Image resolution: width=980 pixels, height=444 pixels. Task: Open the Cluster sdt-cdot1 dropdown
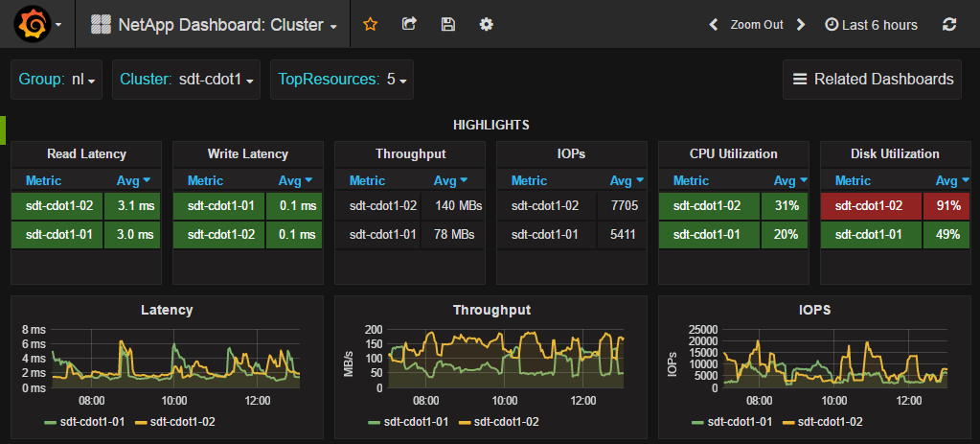[186, 80]
